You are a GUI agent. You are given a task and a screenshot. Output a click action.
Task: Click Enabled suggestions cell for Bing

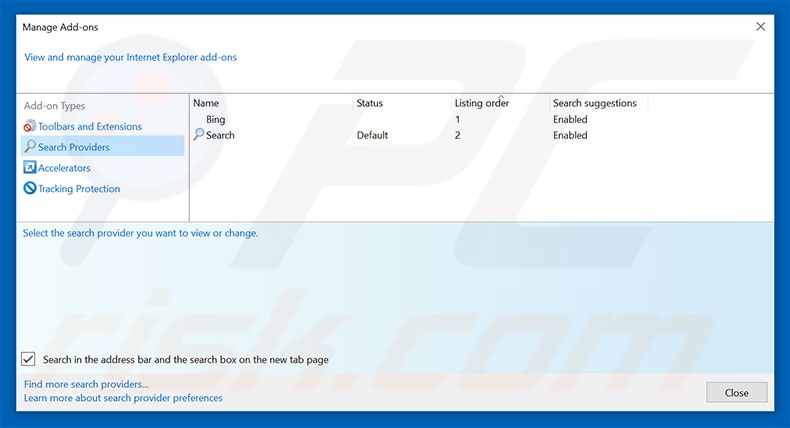click(x=570, y=119)
